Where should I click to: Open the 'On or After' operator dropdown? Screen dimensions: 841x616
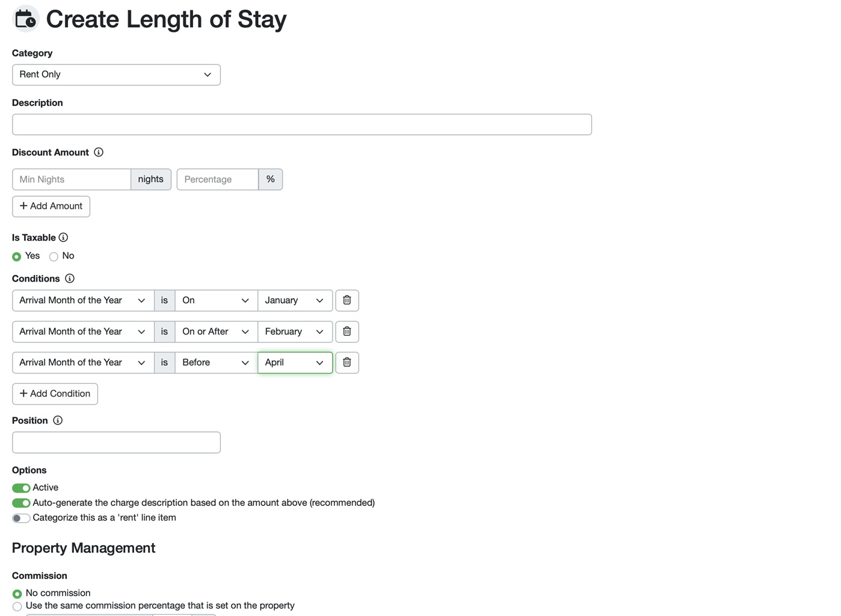click(216, 331)
